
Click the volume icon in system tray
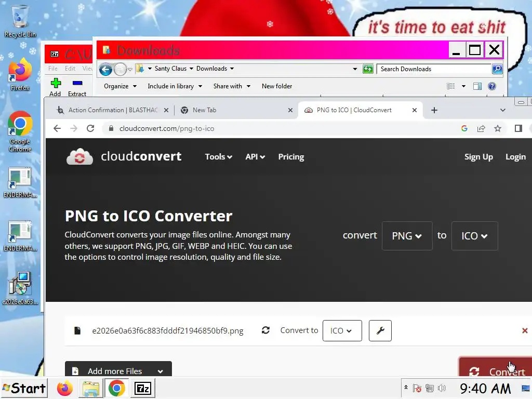tap(442, 388)
